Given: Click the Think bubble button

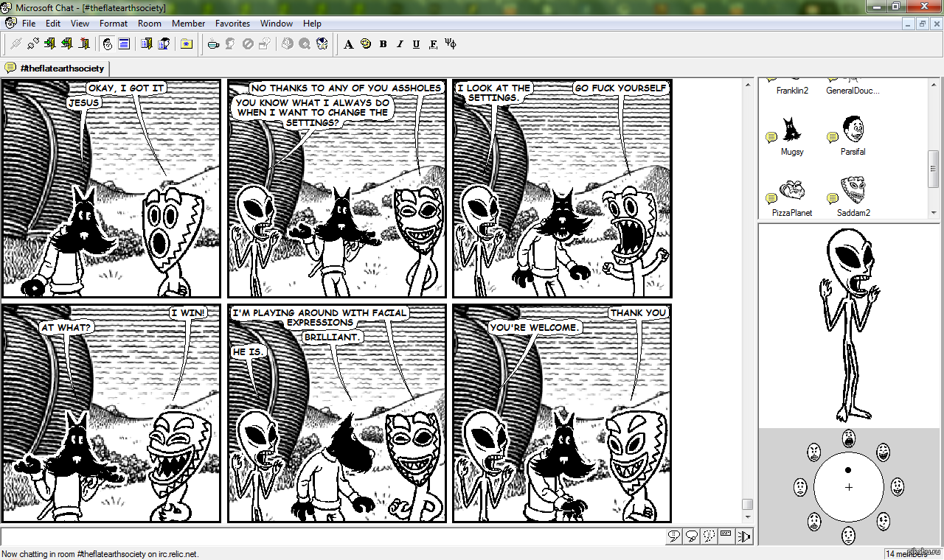Looking at the screenshot, I should point(691,536).
